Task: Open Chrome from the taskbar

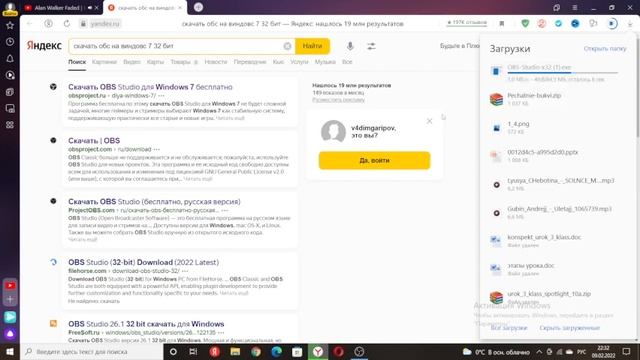Action: (x=256, y=351)
